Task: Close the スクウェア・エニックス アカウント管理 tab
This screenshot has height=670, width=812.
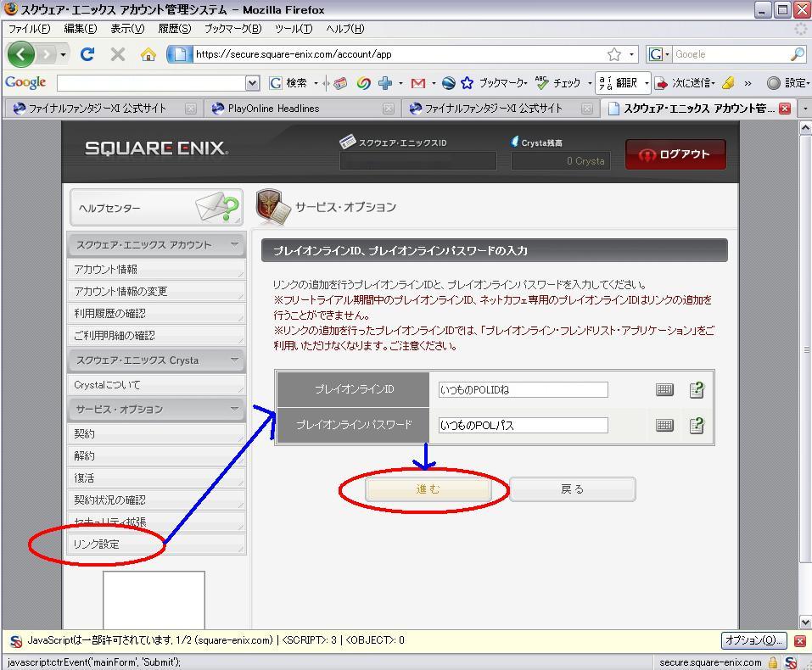Action: coord(785,109)
